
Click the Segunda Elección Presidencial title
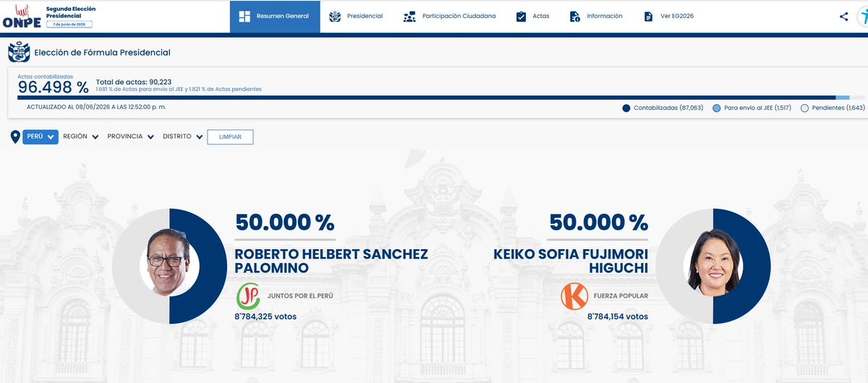pos(70,12)
